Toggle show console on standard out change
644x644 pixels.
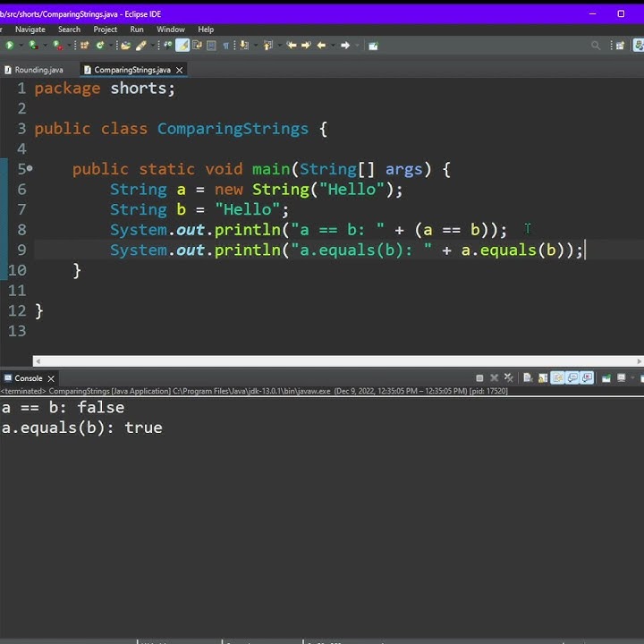click(572, 377)
